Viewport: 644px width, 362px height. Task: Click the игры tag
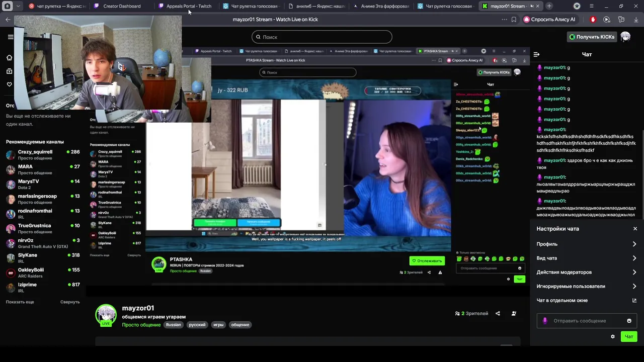[218, 325]
